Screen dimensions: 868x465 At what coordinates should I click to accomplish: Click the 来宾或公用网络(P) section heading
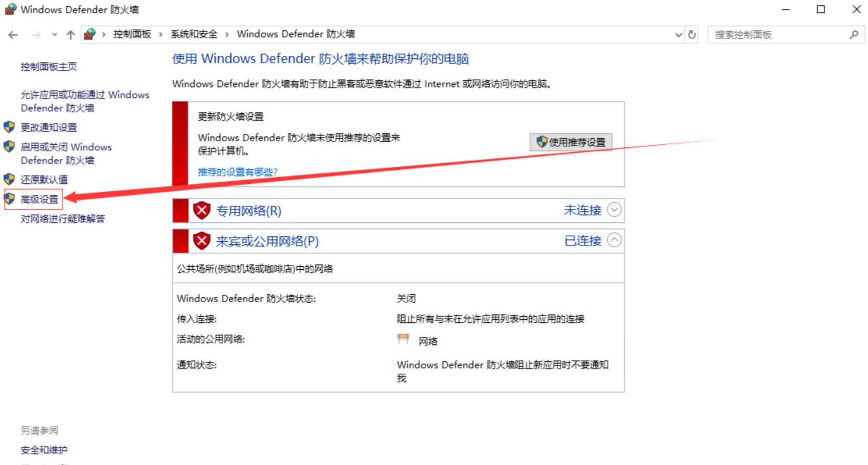(267, 242)
